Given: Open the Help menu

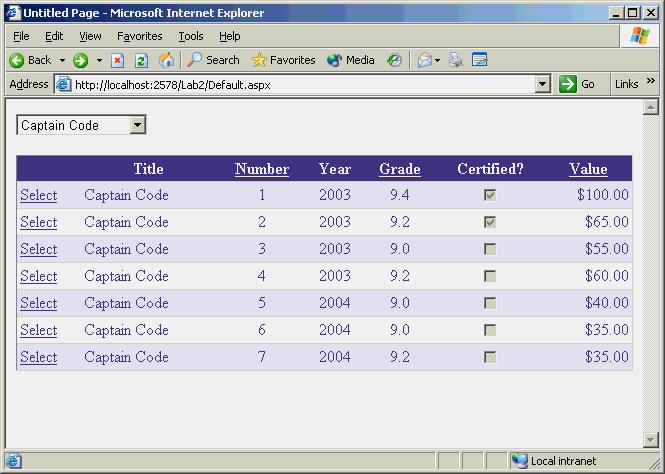Looking at the screenshot, I should tap(229, 36).
